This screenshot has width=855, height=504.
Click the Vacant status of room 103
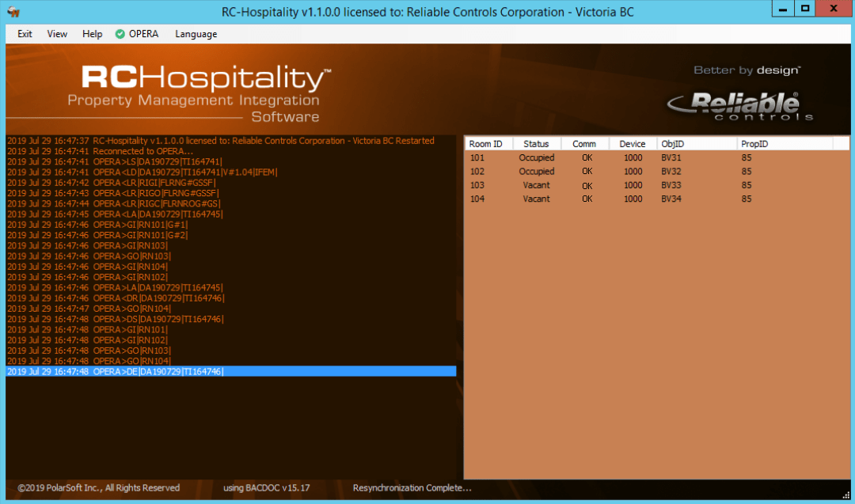(x=537, y=185)
